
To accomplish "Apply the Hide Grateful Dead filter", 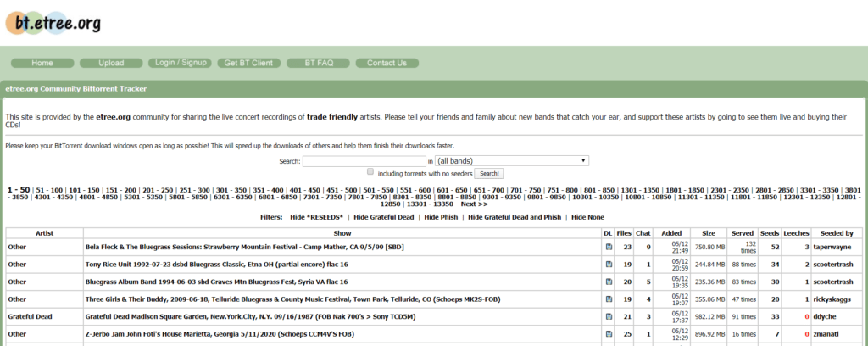I will (384, 217).
